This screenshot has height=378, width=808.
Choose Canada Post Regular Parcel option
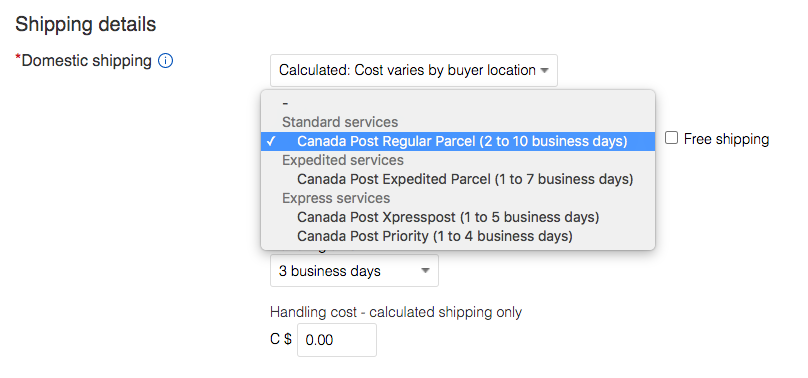coord(458,141)
